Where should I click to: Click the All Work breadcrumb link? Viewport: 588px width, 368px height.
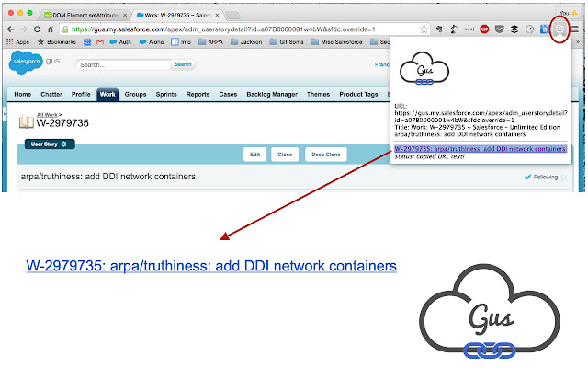click(x=47, y=115)
